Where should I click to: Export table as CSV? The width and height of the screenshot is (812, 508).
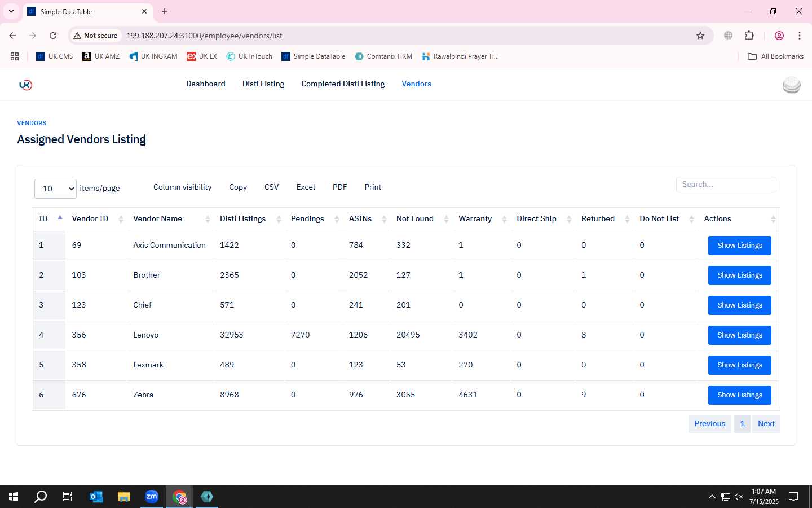click(x=272, y=187)
